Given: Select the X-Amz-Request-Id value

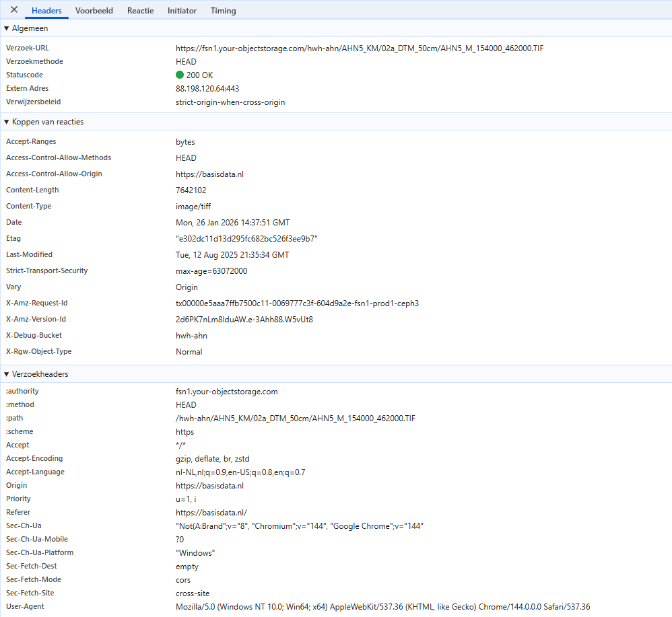Looking at the screenshot, I should pos(297,303).
